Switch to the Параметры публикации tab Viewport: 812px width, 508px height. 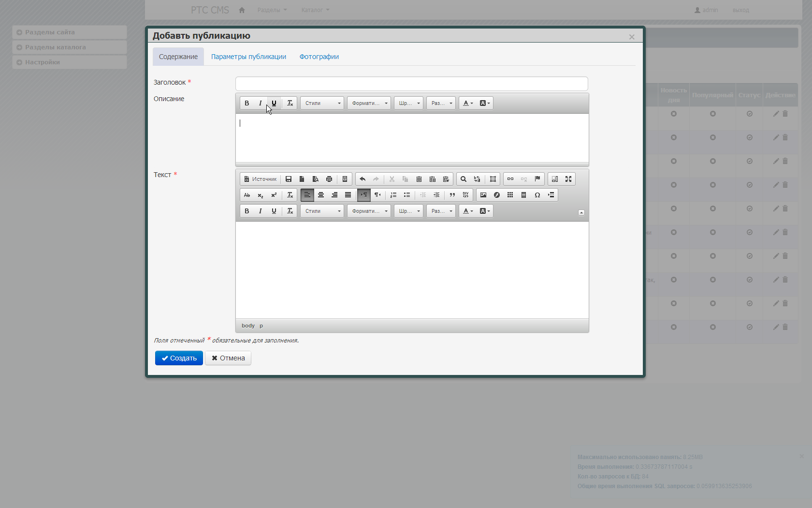248,57
